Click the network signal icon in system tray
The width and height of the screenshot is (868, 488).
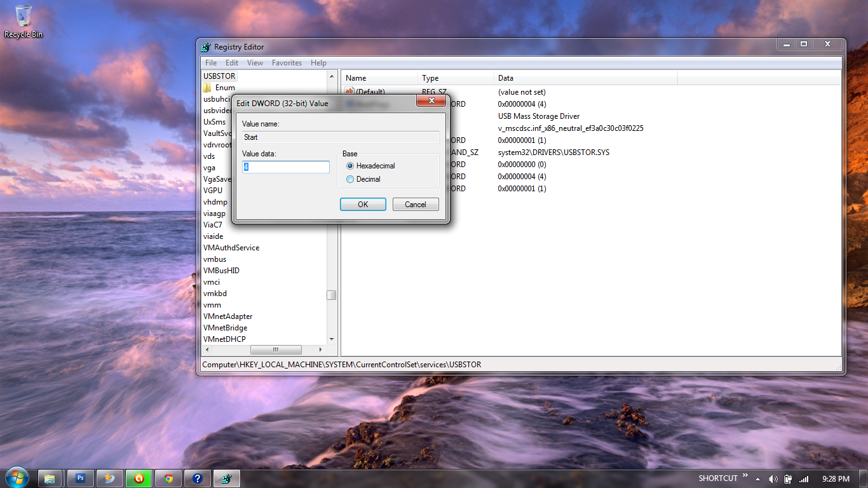803,478
